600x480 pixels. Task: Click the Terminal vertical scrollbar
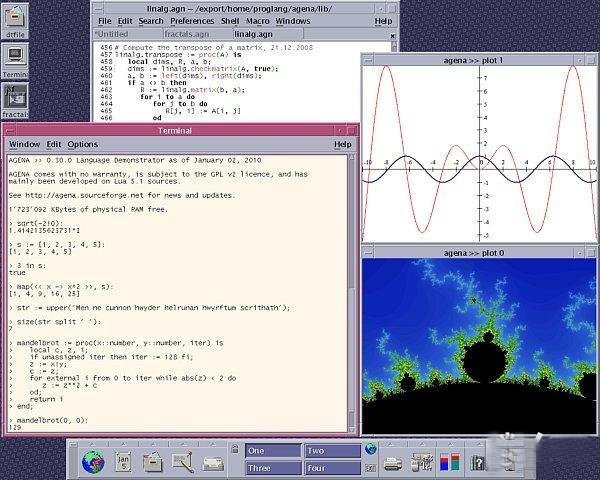coord(352,290)
